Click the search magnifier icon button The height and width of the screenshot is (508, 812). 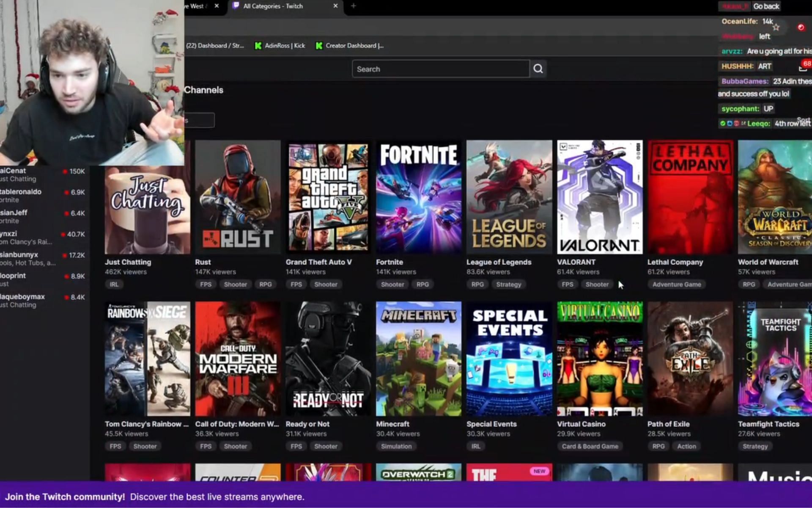[538, 69]
